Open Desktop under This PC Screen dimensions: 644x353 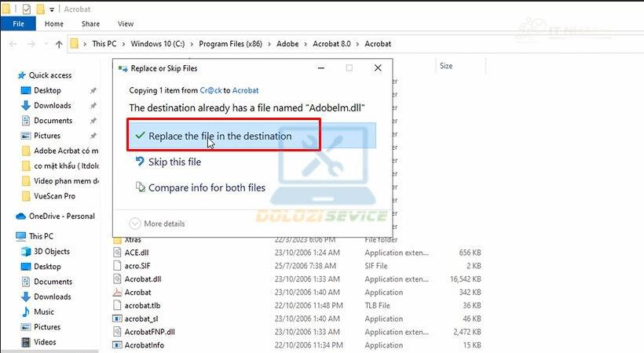47,267
